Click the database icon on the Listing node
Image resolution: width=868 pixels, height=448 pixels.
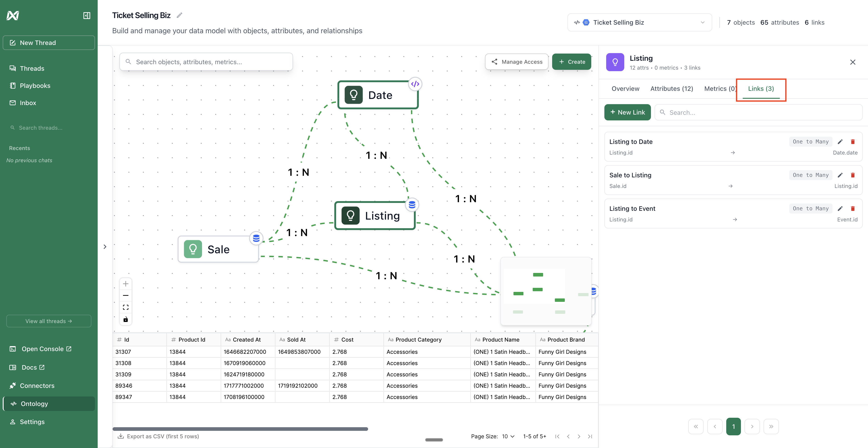point(412,204)
